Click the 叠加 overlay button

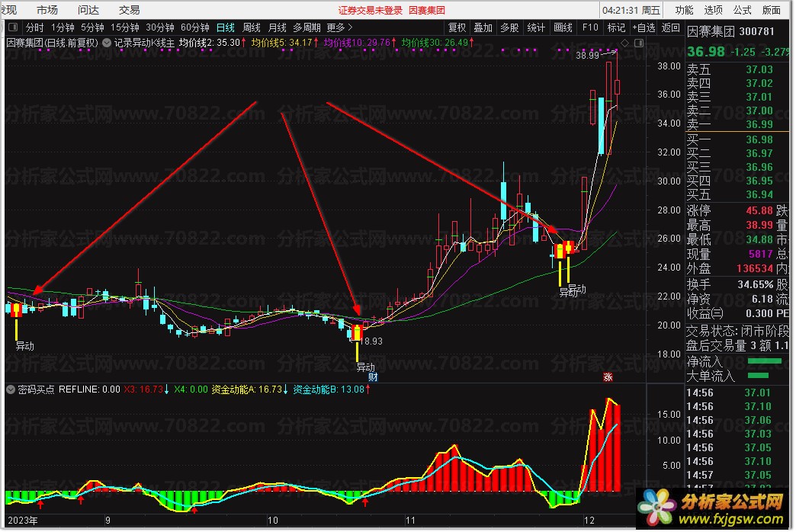(483, 27)
